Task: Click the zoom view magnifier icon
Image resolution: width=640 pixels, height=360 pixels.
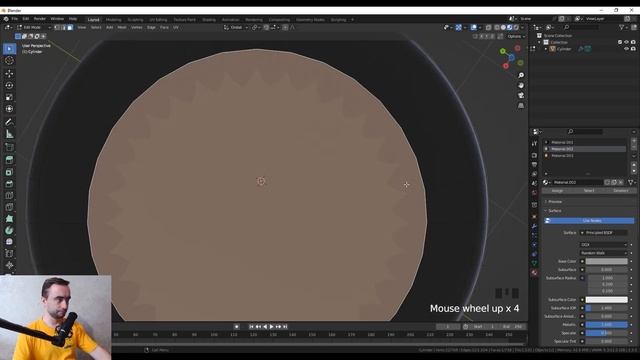Action: click(521, 76)
